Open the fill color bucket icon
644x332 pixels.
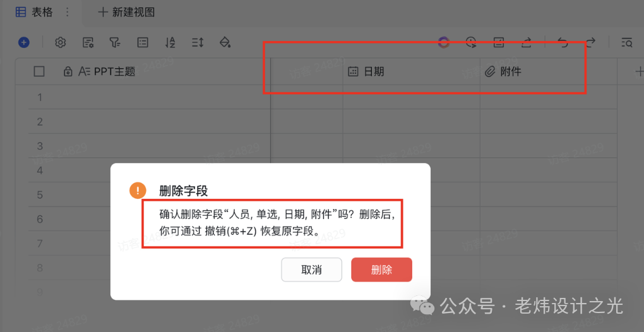[225, 42]
